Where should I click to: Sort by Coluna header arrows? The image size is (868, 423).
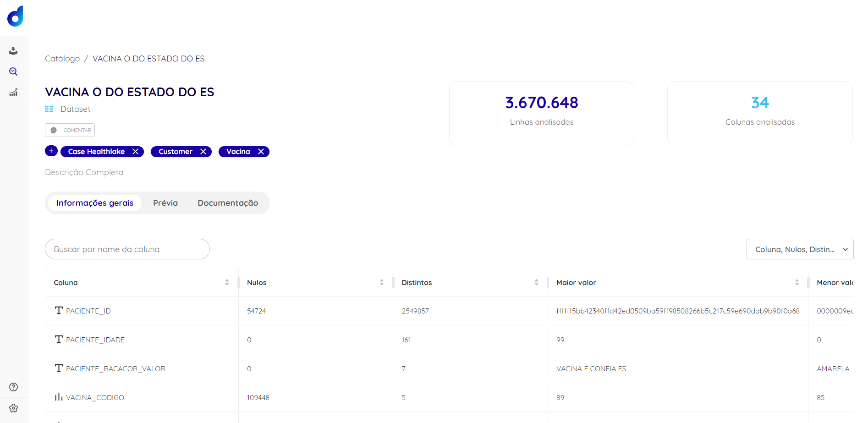point(227,282)
